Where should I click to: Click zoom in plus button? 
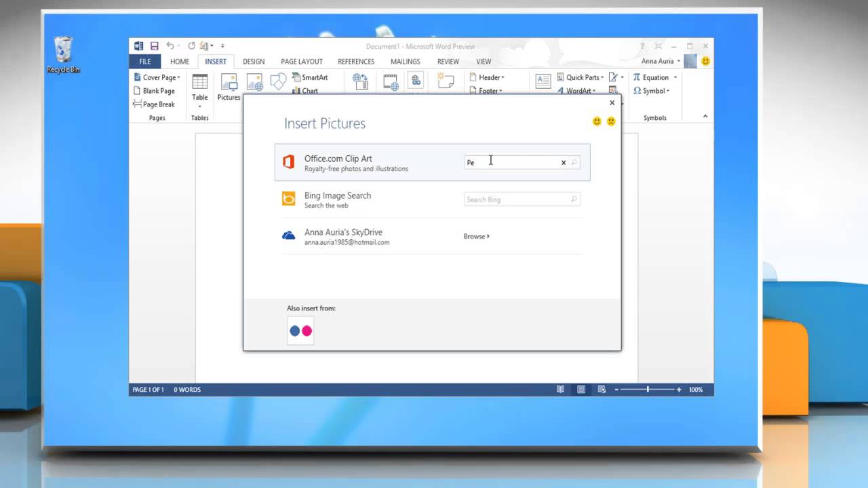(x=679, y=390)
